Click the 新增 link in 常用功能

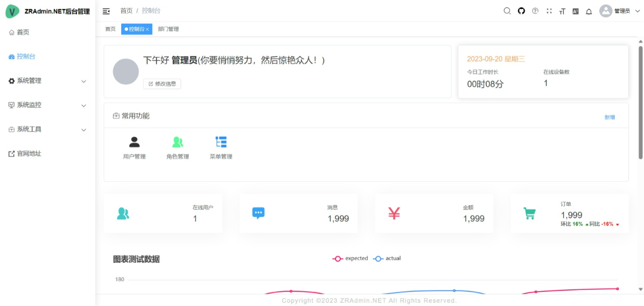click(609, 117)
